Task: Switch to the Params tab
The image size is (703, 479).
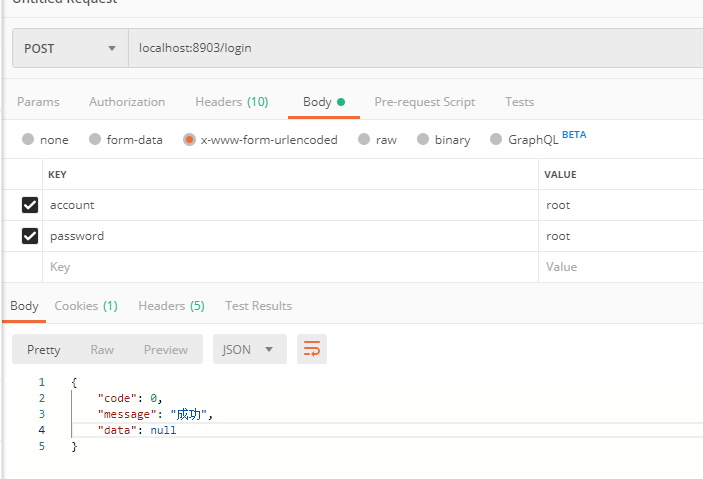Action: point(38,102)
